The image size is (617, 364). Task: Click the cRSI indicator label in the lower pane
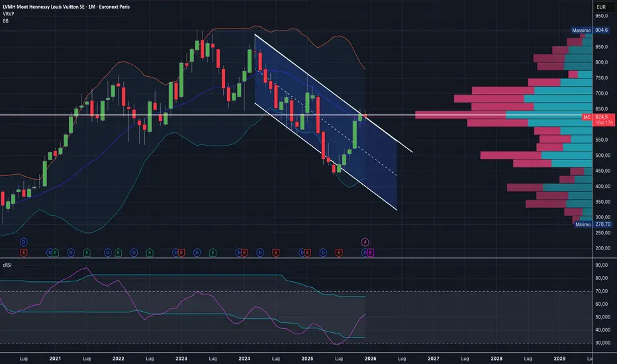coord(7,265)
